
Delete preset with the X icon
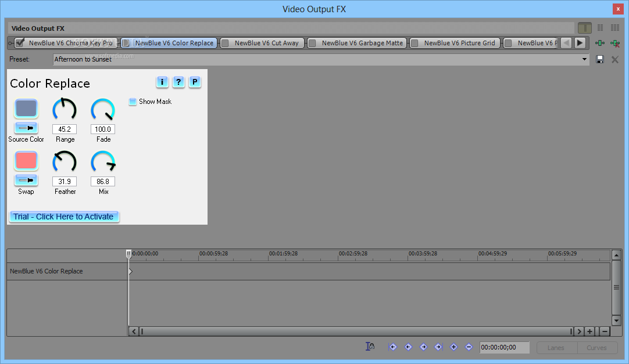pyautogui.click(x=615, y=60)
